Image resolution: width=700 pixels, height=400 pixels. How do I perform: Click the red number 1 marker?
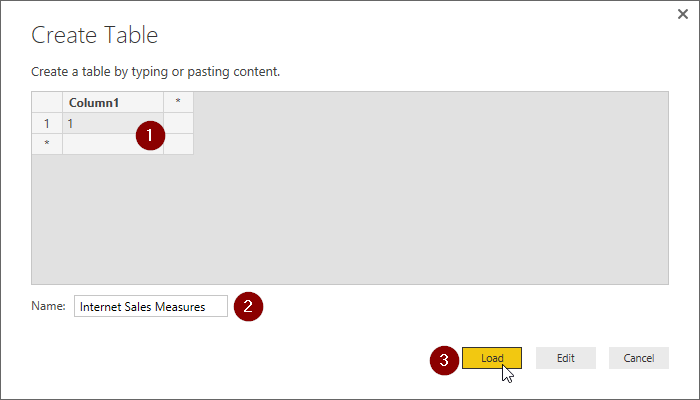pos(149,134)
